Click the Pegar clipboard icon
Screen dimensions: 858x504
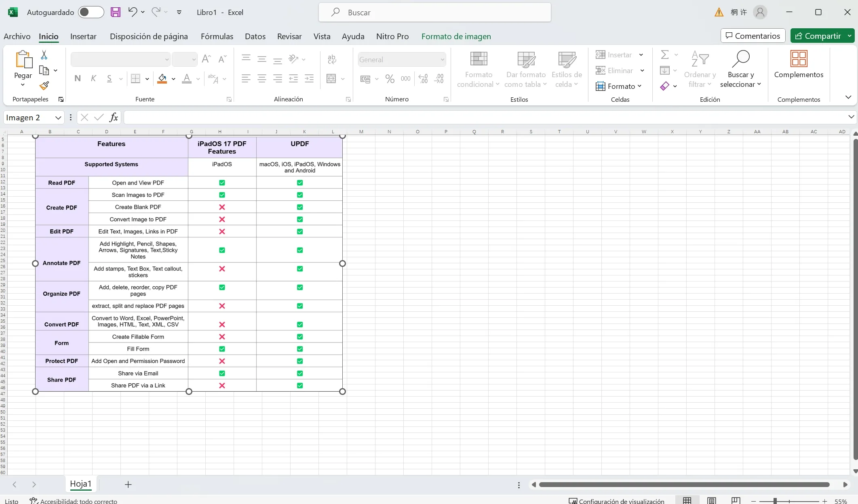pyautogui.click(x=23, y=60)
